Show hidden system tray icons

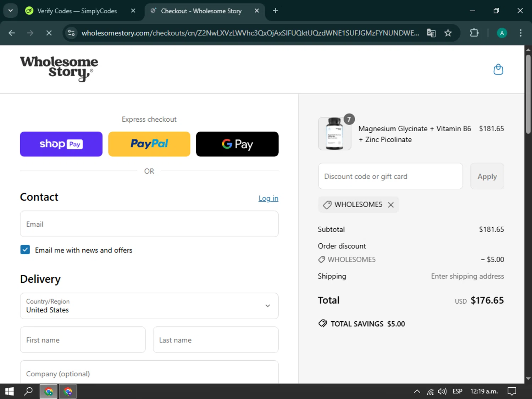417,391
